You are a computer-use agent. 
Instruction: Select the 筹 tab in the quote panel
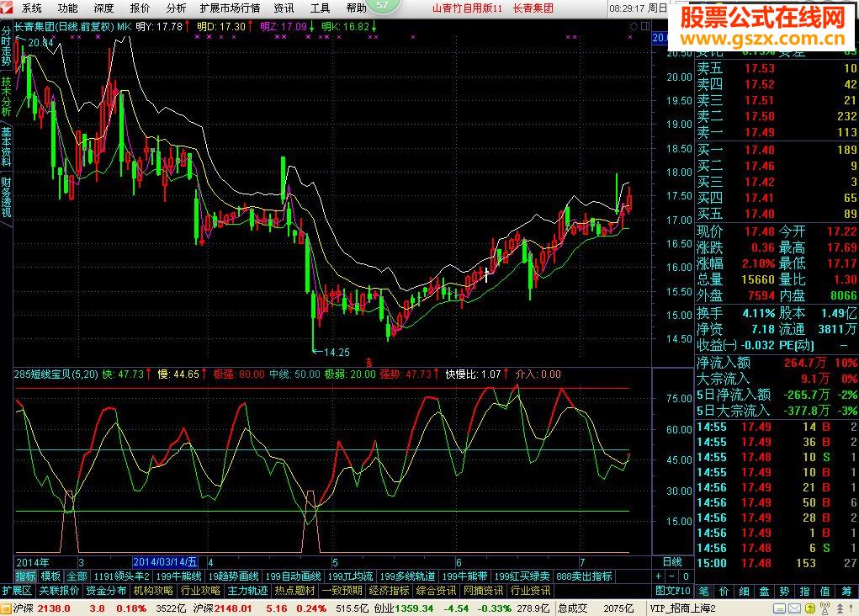(x=846, y=592)
